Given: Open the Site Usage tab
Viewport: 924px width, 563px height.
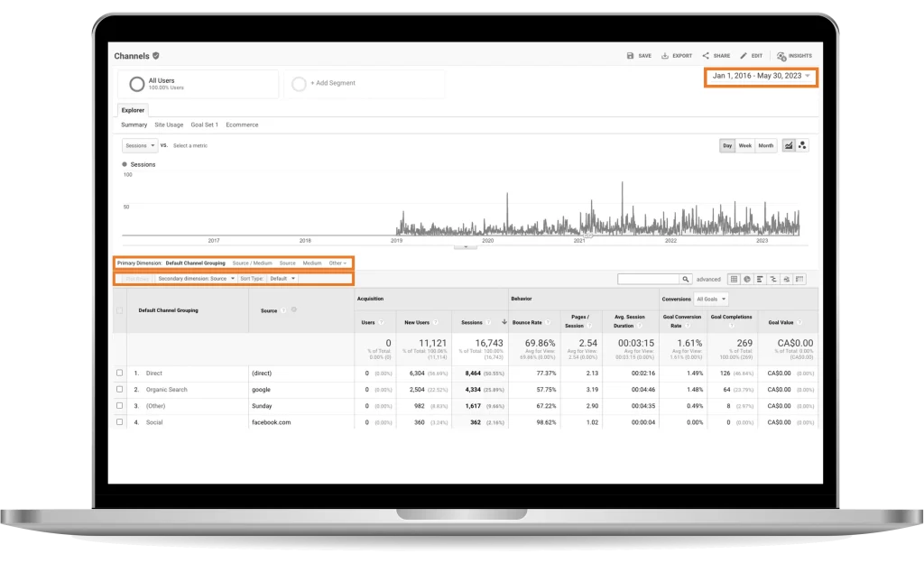Looking at the screenshot, I should (169, 125).
